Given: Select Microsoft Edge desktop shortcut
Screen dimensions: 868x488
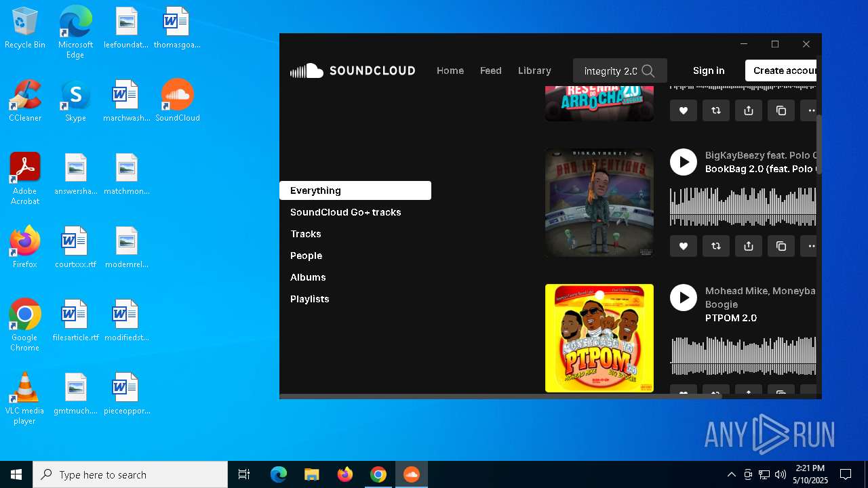Looking at the screenshot, I should click(x=75, y=33).
